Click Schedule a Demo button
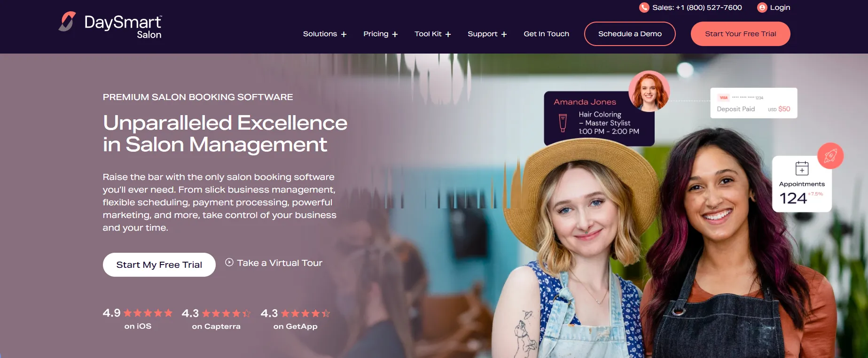The height and width of the screenshot is (358, 868). tap(630, 34)
